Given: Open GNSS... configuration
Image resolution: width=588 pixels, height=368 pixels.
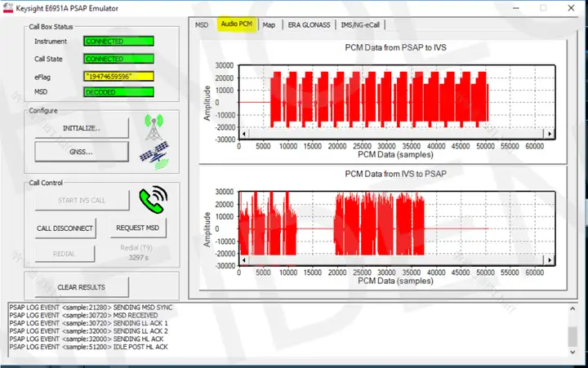Looking at the screenshot, I should pyautogui.click(x=82, y=152).
